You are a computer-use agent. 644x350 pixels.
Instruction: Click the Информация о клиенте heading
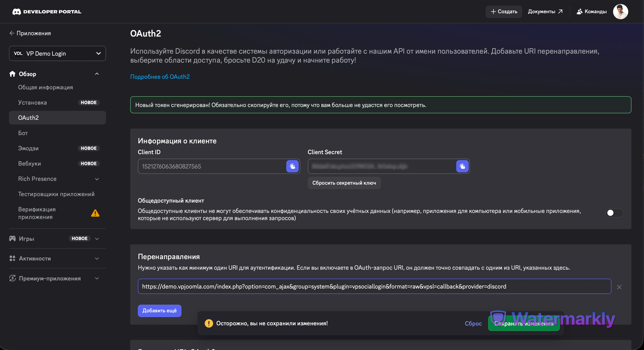[x=177, y=141]
